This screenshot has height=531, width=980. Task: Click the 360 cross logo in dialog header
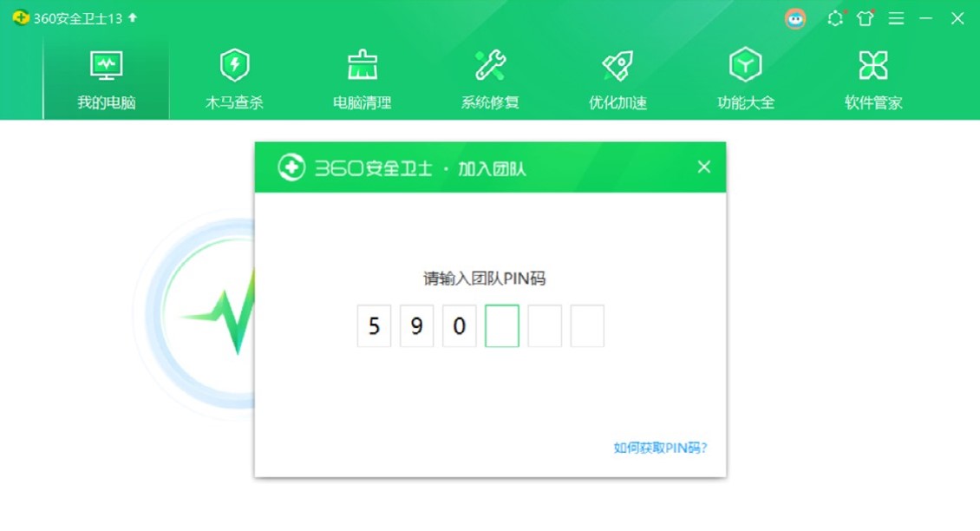pos(291,167)
